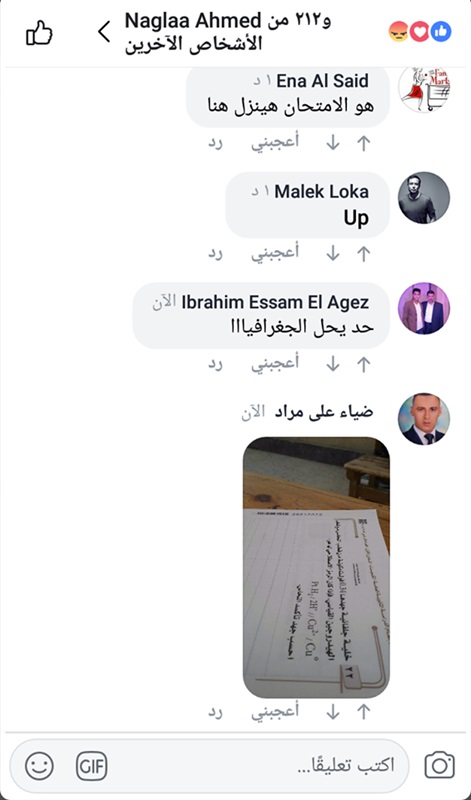Upvote Ibrahim Essam El Agez's comment

pyautogui.click(x=363, y=364)
